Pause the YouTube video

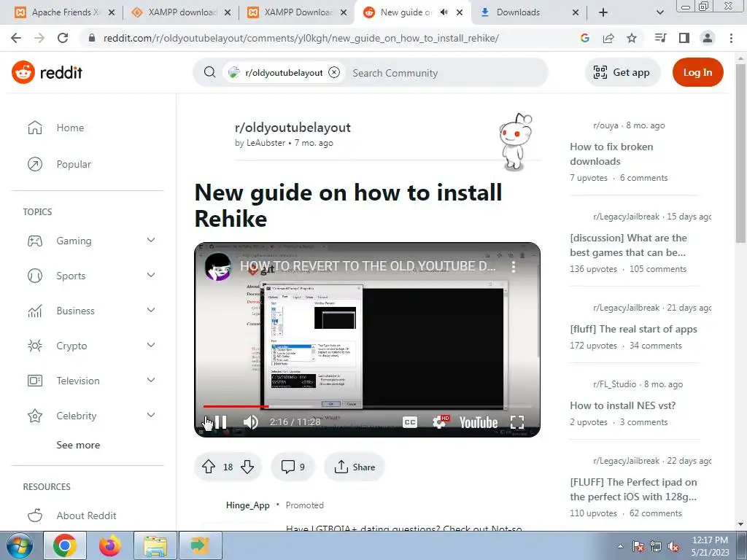coord(220,422)
